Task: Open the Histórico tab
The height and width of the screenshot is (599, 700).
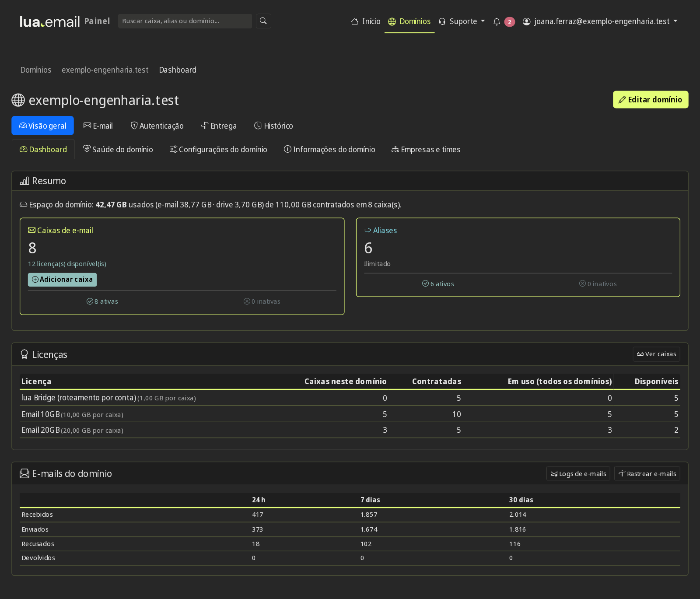Action: [x=273, y=126]
